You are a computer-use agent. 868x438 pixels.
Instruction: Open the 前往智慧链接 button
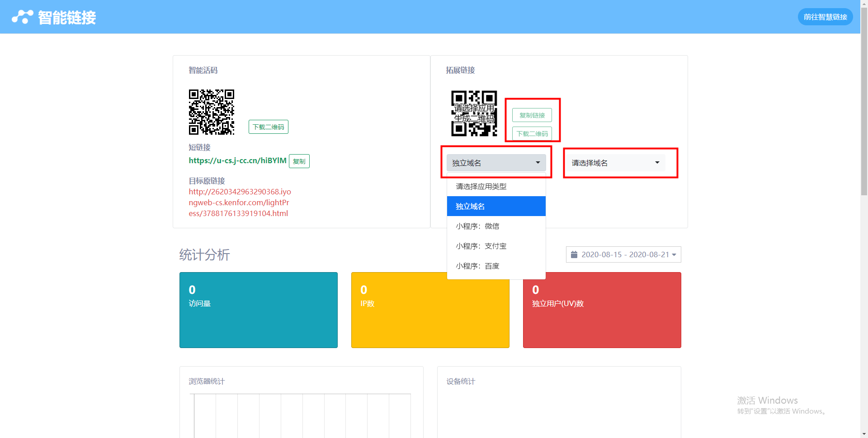pos(825,17)
